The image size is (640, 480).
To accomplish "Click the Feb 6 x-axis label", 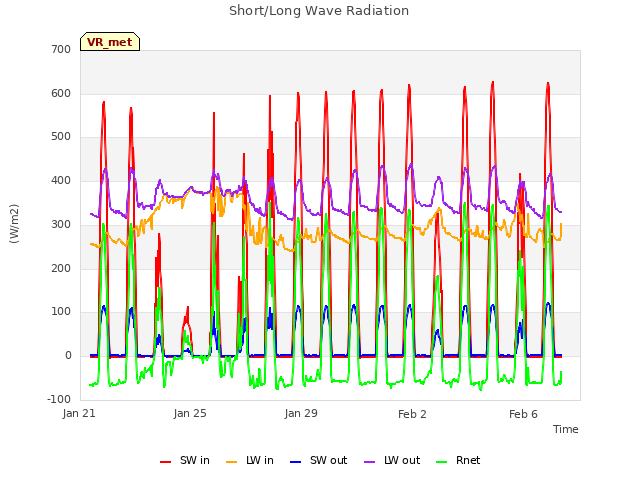I will click(x=523, y=414).
